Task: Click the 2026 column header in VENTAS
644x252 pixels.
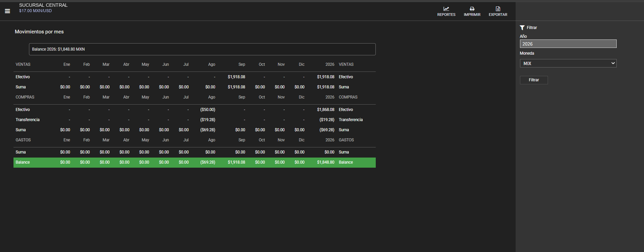Action: pos(330,64)
